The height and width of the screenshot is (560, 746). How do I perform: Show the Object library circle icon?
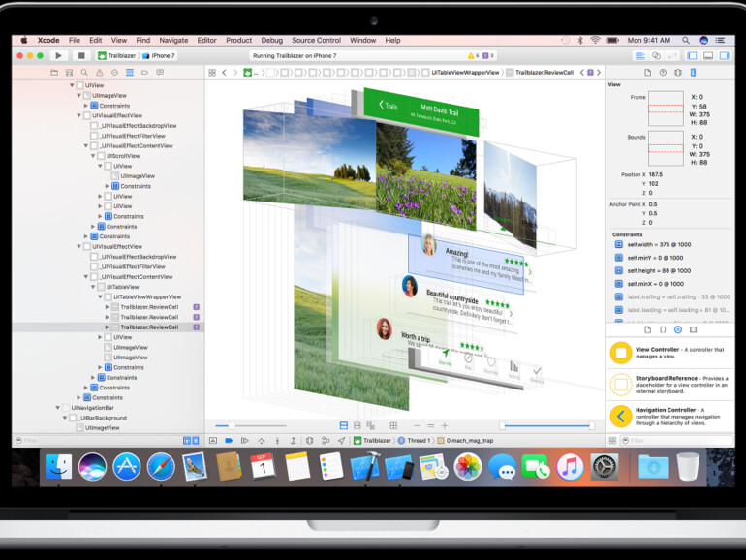pos(678,329)
